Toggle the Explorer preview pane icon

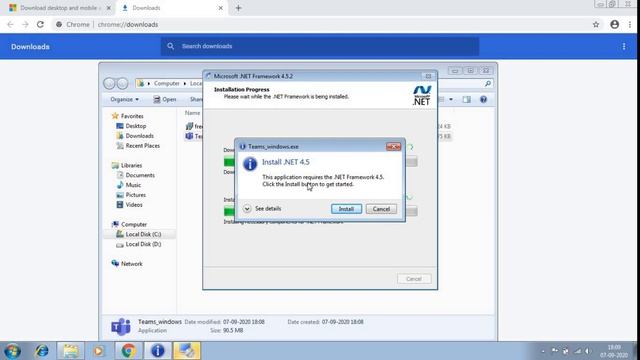[x=467, y=99]
